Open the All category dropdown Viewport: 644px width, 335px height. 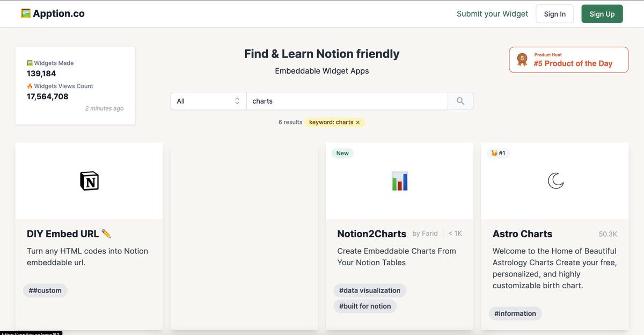tap(208, 100)
